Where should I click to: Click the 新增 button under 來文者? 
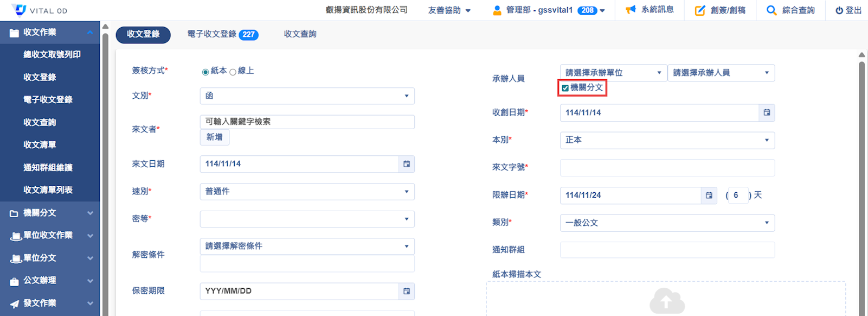tap(215, 137)
